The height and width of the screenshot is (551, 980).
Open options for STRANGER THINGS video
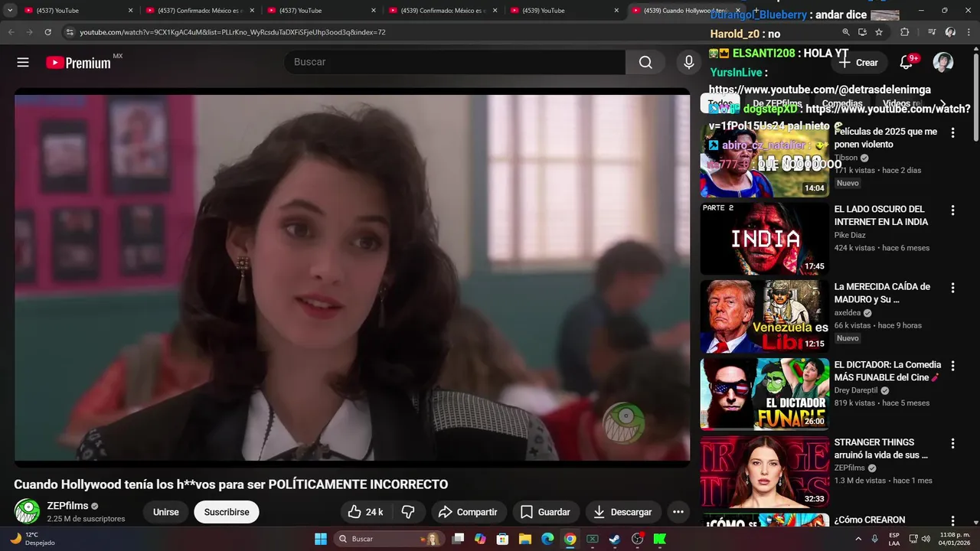[952, 443]
